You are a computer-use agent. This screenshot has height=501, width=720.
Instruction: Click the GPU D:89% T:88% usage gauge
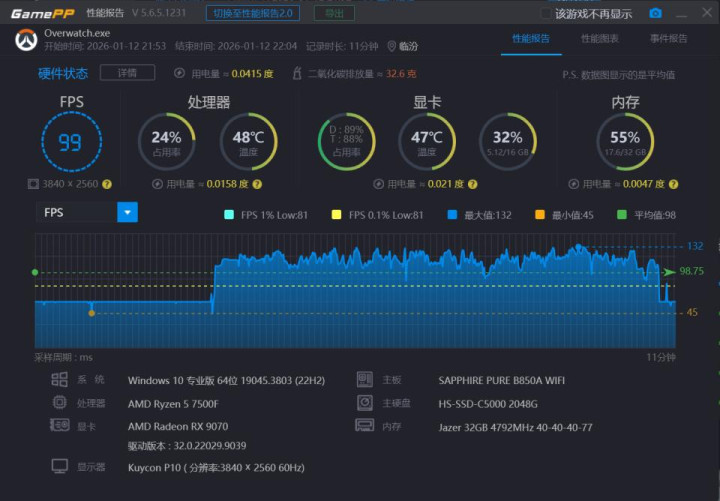coord(347,141)
